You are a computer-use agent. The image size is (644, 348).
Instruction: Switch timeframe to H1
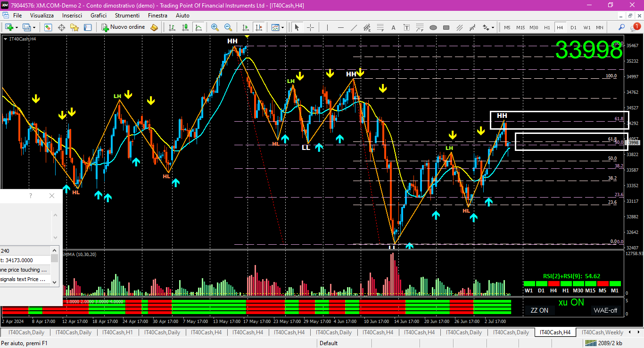pyautogui.click(x=547, y=27)
